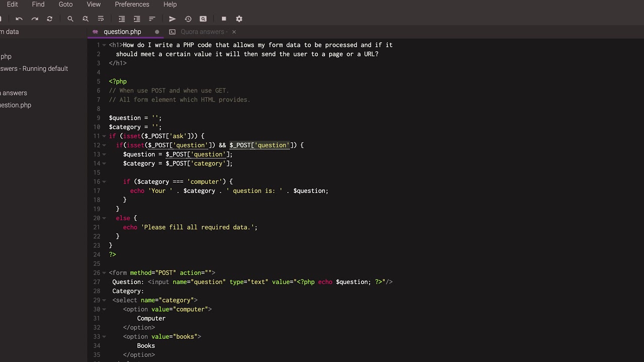Open the Find menu
This screenshot has height=362, width=644.
tap(38, 4)
